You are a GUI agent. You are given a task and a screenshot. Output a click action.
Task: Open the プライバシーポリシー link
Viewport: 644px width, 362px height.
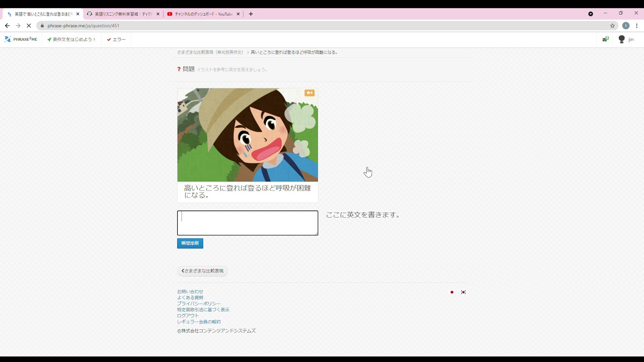point(199,304)
